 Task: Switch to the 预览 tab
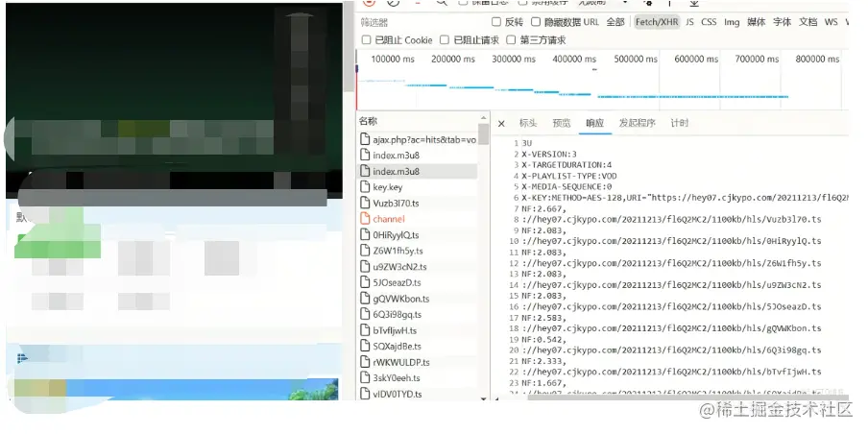562,123
